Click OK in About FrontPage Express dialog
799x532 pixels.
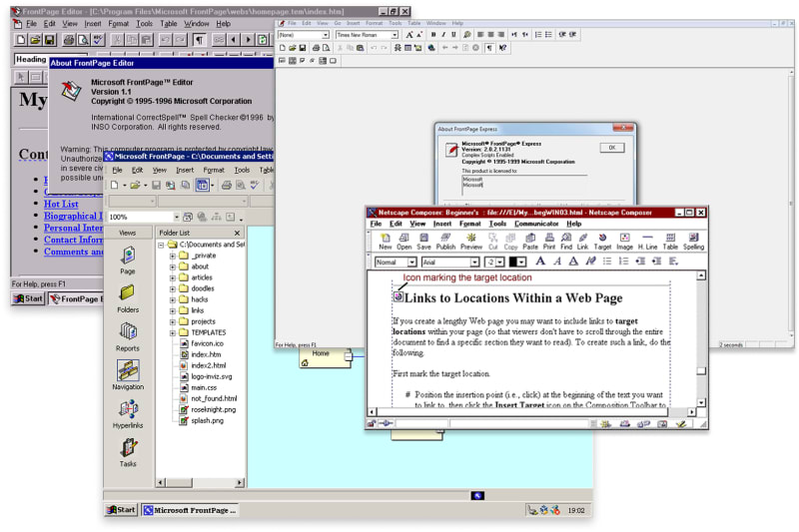point(612,148)
